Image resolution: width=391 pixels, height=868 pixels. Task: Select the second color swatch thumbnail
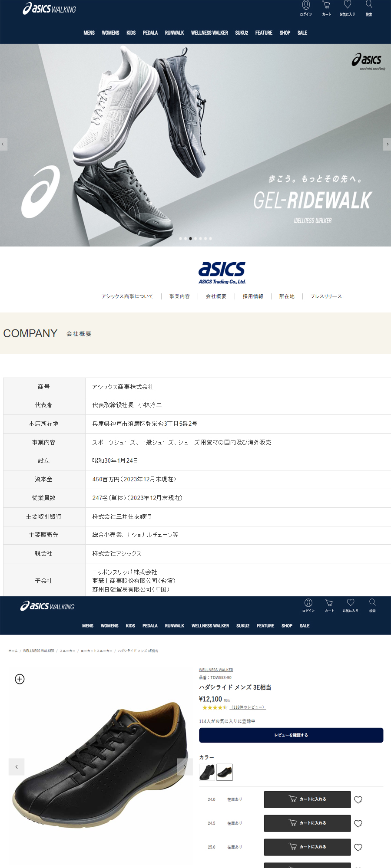point(225,772)
